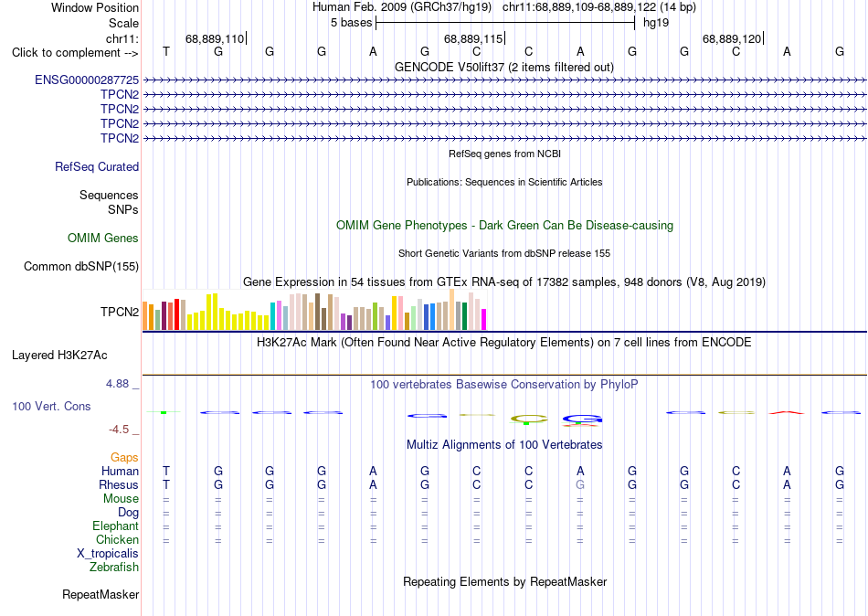This screenshot has height=616, width=868.
Task: Click the 68,889,110 ruler position marker
Action: [215, 38]
